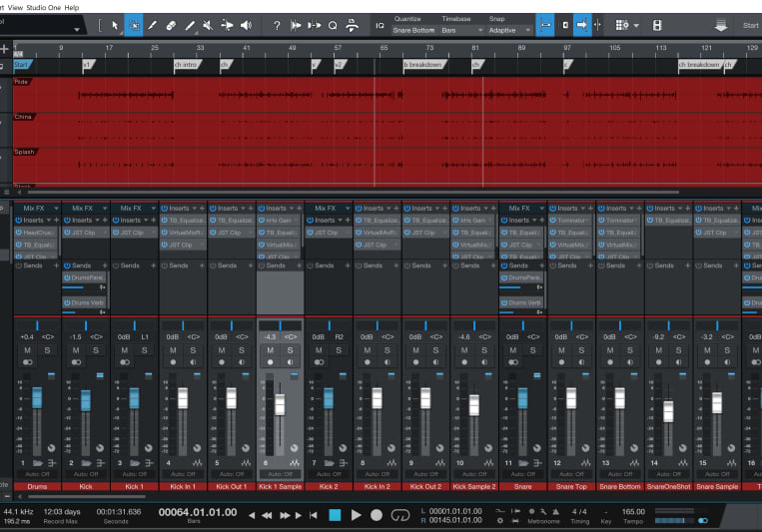Click the Start button at toolbar right
This screenshot has height=532, width=762.
tap(750, 25)
